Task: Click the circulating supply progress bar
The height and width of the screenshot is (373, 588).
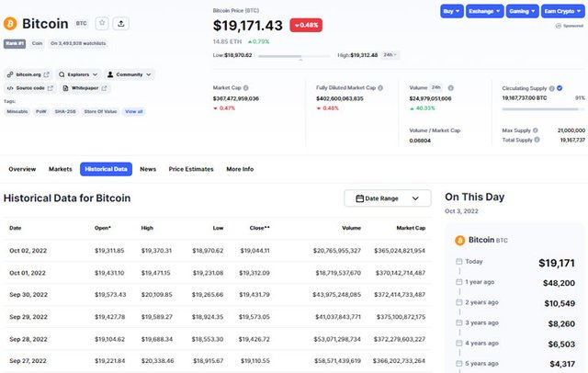Action: 543,109
